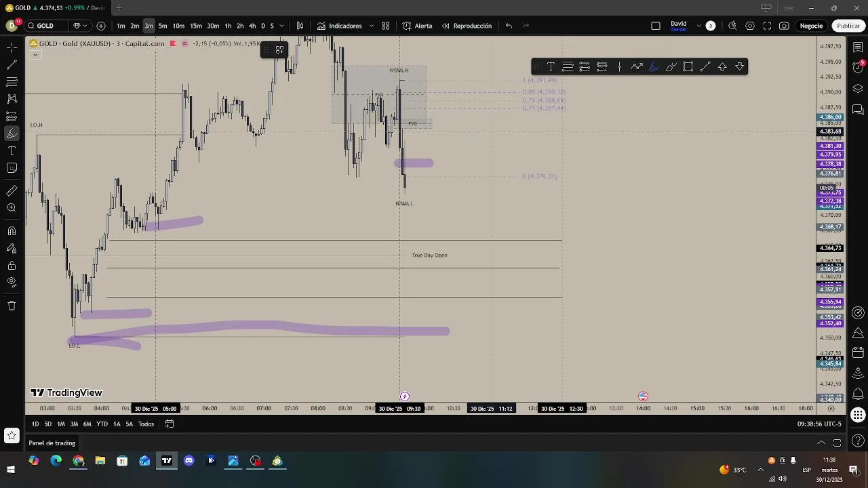868x488 pixels.
Task: Open Discord from the Windows taskbar
Action: coord(189,461)
